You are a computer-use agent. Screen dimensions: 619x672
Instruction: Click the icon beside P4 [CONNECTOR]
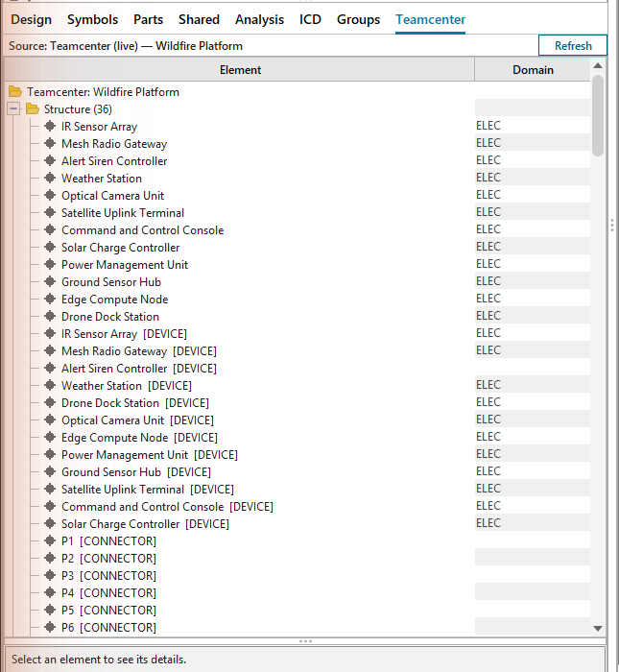click(x=50, y=592)
